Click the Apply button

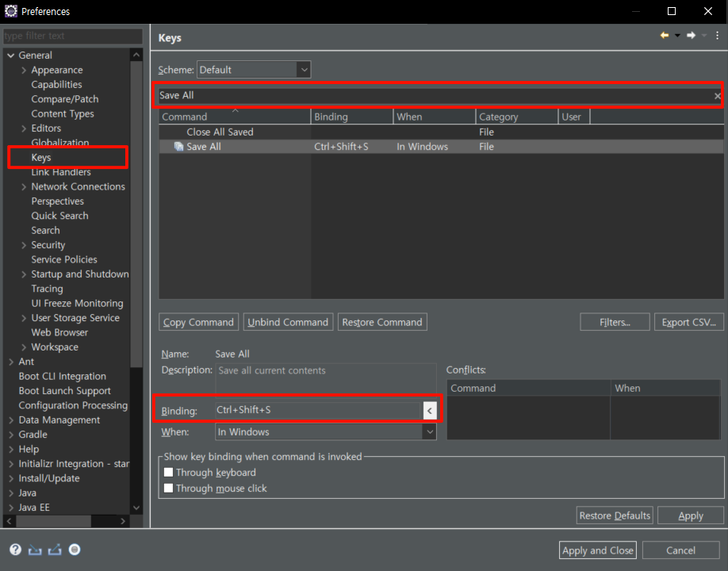(x=691, y=515)
